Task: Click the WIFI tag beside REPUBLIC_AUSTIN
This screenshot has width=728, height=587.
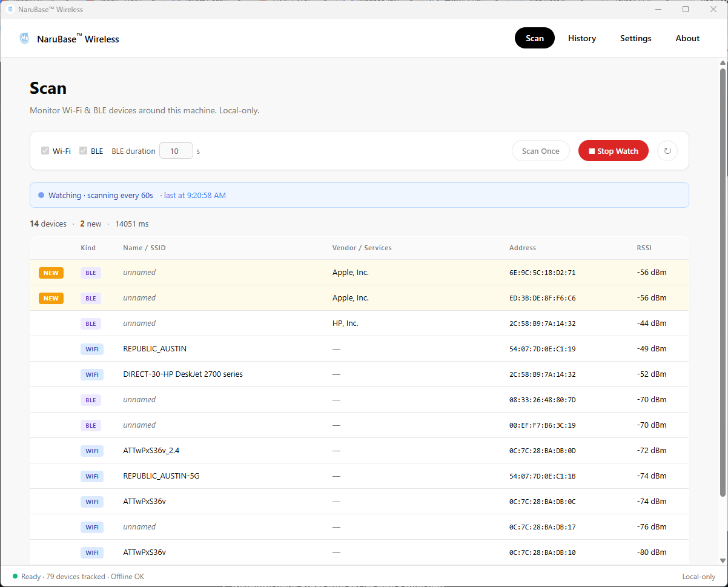Action: point(92,350)
